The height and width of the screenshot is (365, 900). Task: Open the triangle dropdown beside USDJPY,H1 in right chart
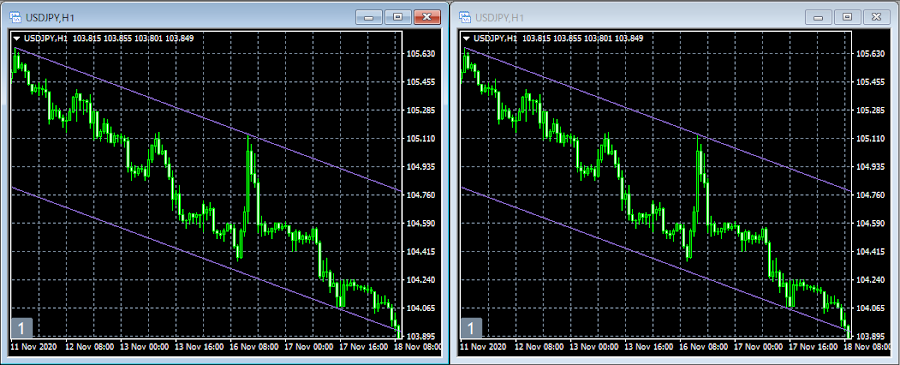click(466, 38)
